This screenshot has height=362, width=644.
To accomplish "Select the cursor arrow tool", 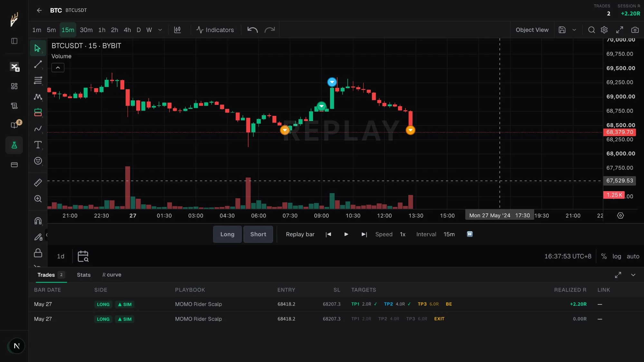I will 38,48.
